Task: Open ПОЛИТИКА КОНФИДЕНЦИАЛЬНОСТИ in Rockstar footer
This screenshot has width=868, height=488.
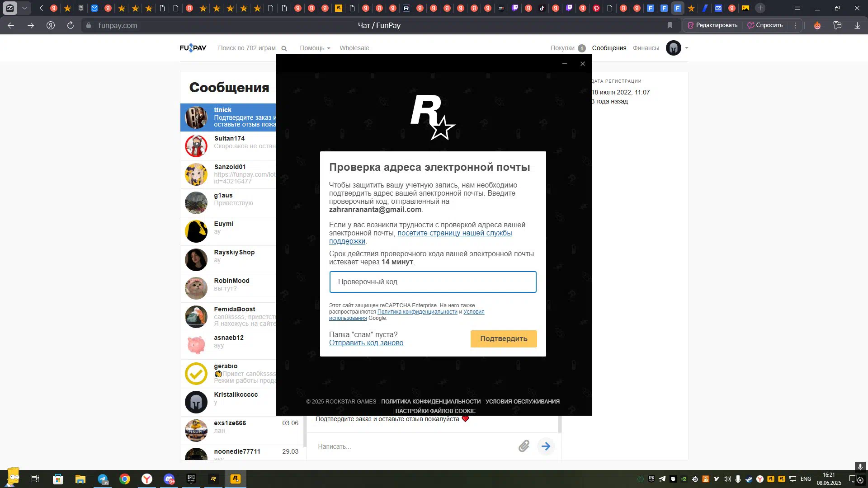Action: [x=431, y=402]
